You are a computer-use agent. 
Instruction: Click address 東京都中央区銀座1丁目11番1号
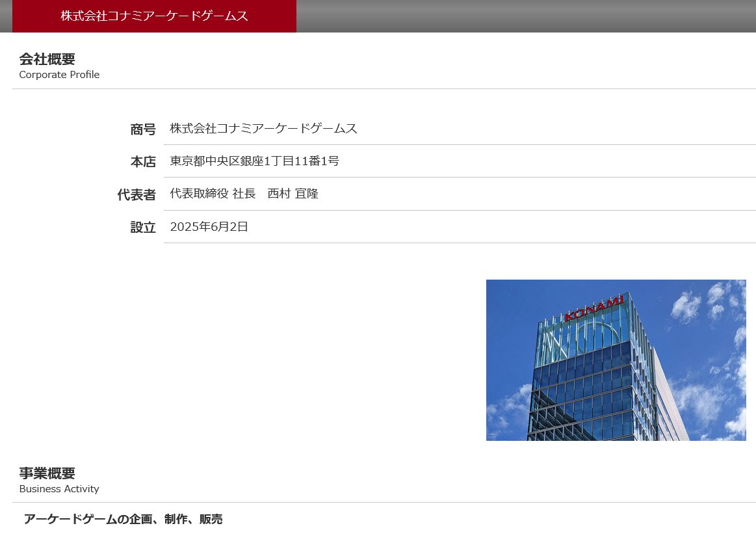coord(255,161)
